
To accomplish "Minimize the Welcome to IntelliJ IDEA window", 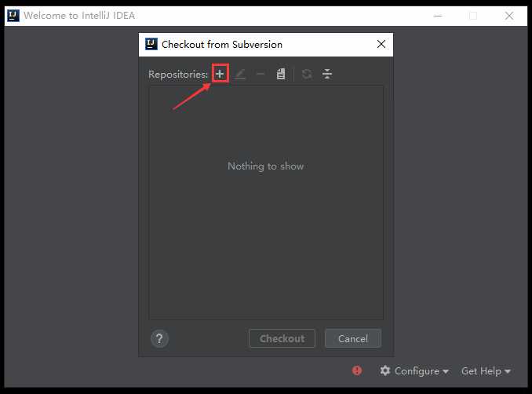I will click(x=438, y=16).
